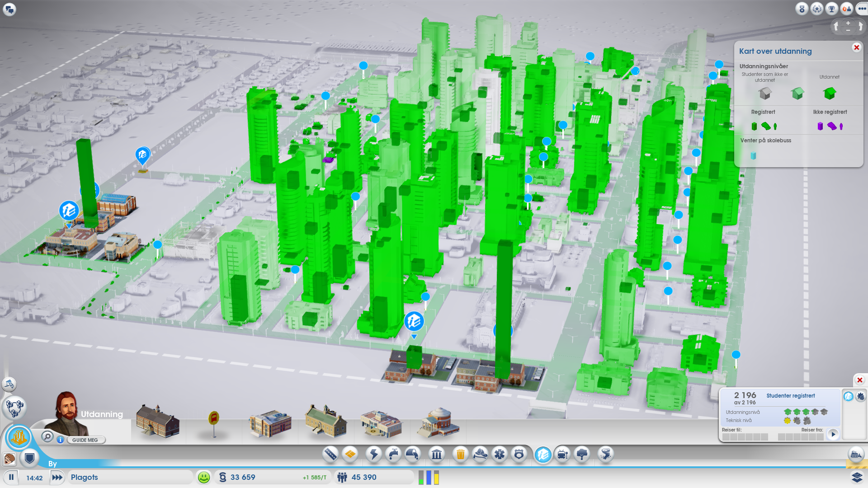Toggle the active Education menu icon
This screenshot has width=868, height=488.
coord(543,455)
